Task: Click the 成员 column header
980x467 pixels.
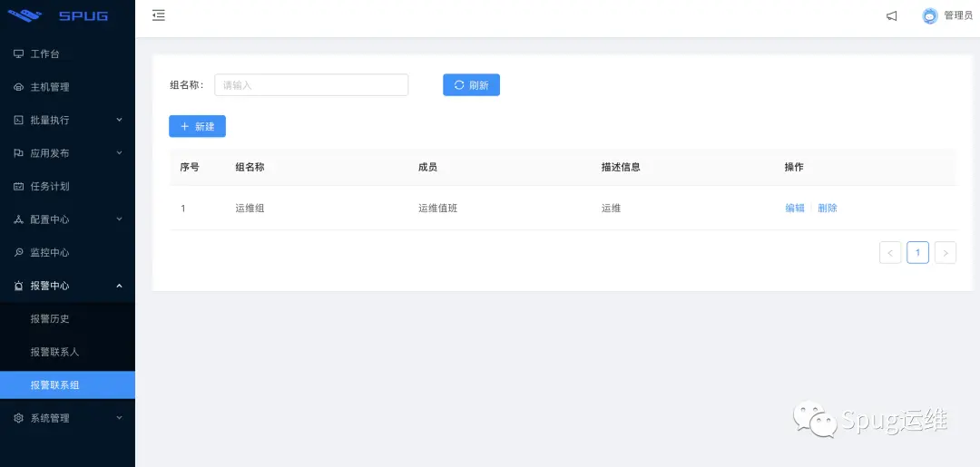Action: pyautogui.click(x=428, y=167)
